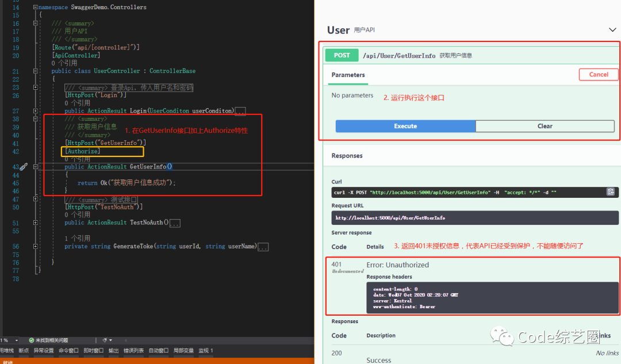Expand the outline node beside GenerateToke method

click(36, 247)
